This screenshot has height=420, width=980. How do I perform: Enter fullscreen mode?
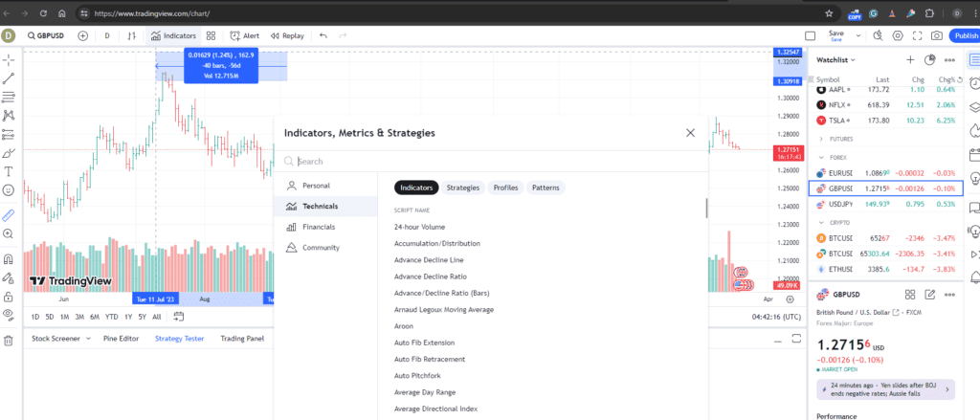(918, 35)
